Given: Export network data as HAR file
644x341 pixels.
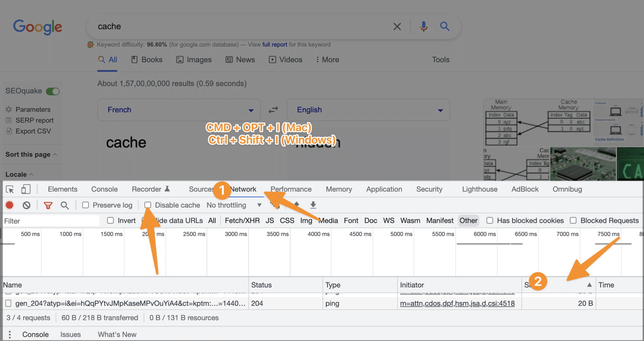Looking at the screenshot, I should click(x=313, y=205).
